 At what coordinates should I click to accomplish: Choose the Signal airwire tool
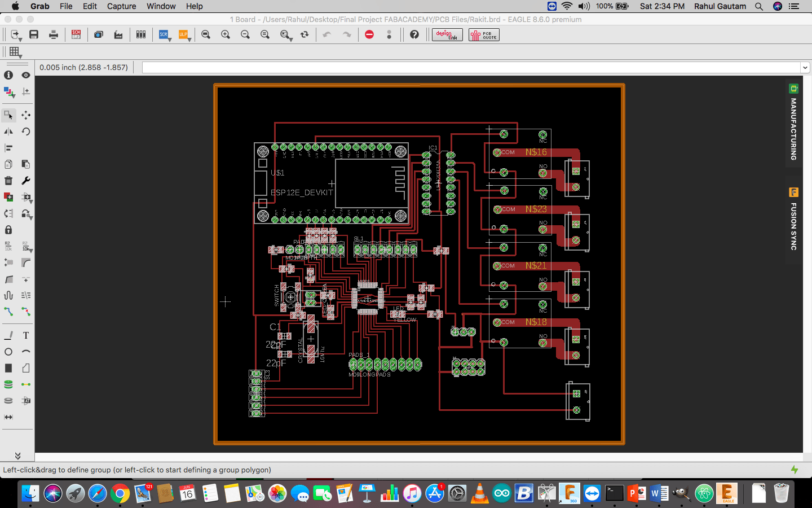(26, 384)
